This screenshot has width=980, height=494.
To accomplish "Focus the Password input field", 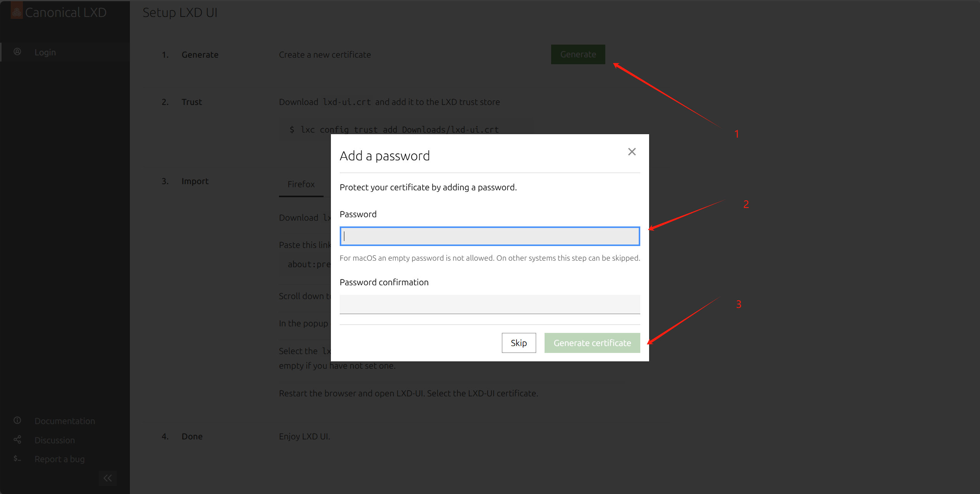I will tap(489, 236).
